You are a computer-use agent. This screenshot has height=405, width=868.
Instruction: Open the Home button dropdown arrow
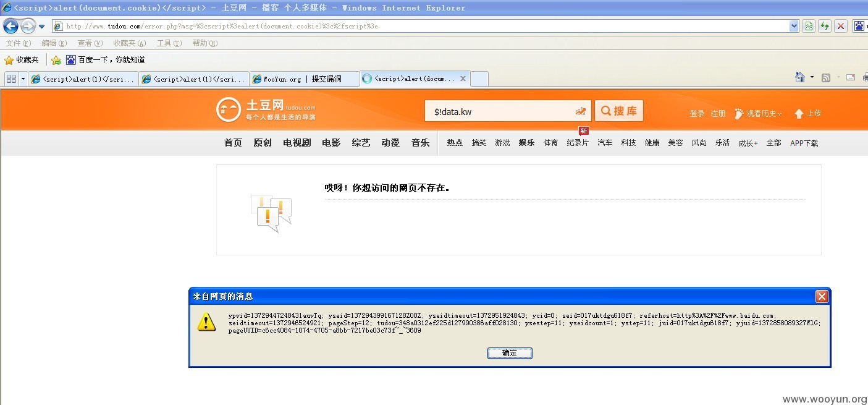click(x=812, y=77)
